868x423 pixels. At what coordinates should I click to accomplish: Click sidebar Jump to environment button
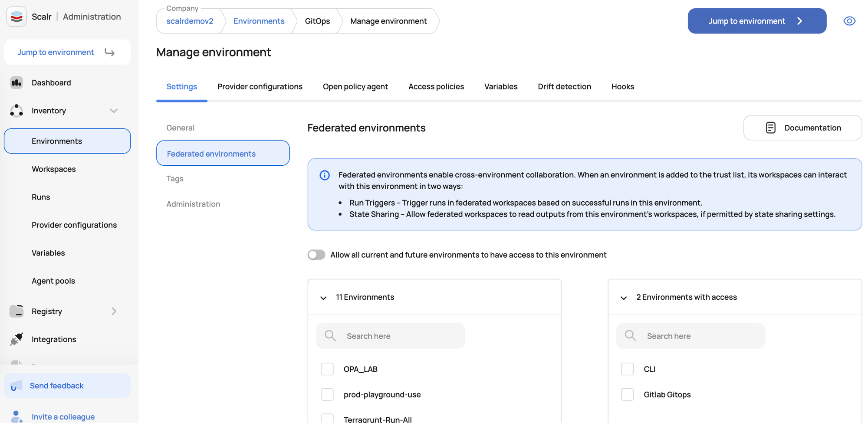point(67,52)
